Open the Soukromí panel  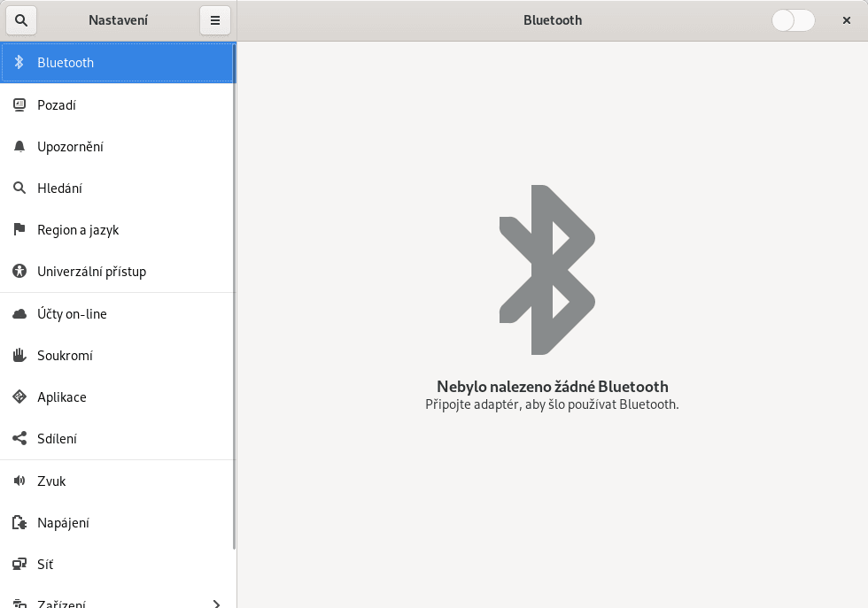117,355
